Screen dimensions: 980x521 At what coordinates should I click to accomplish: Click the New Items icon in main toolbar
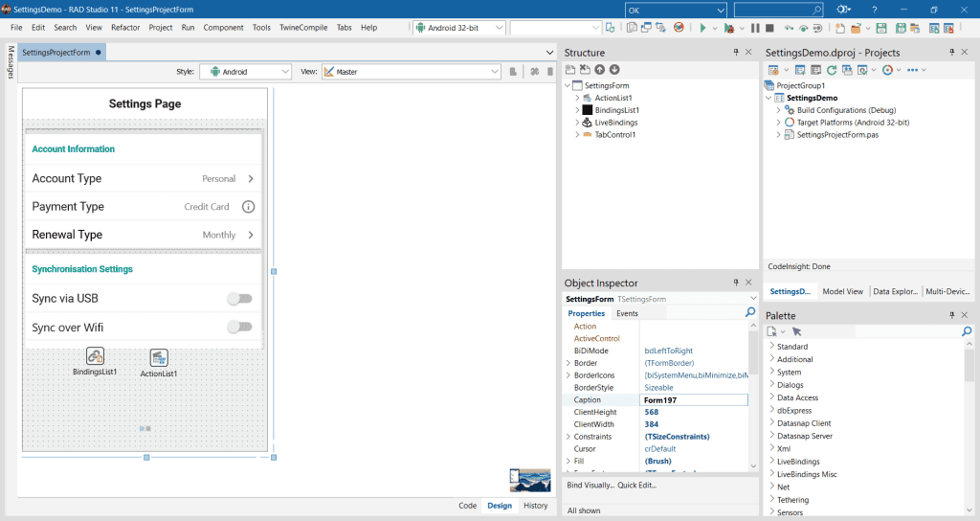tap(840, 28)
